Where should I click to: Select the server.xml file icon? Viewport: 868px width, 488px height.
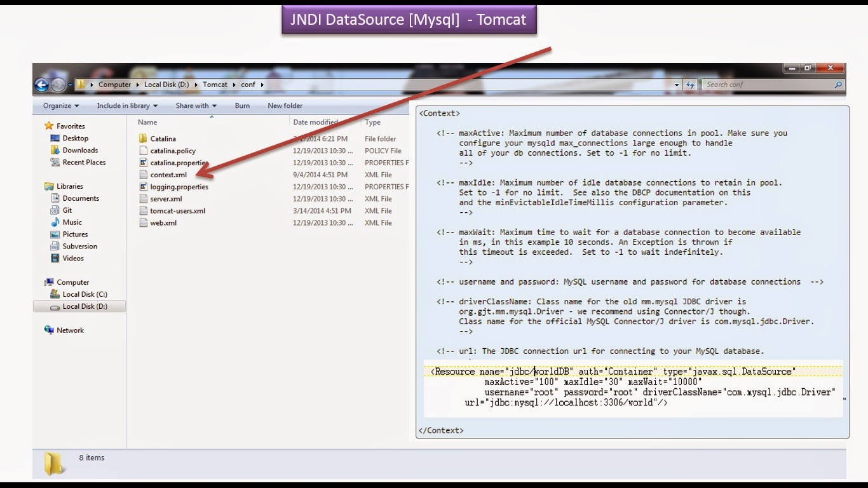[143, 199]
